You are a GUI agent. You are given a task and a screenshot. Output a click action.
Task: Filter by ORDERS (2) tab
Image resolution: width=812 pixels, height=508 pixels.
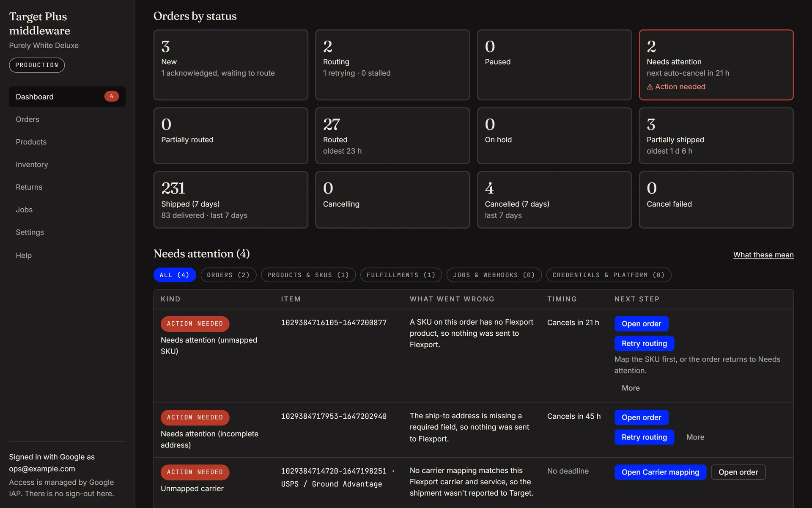click(x=228, y=275)
